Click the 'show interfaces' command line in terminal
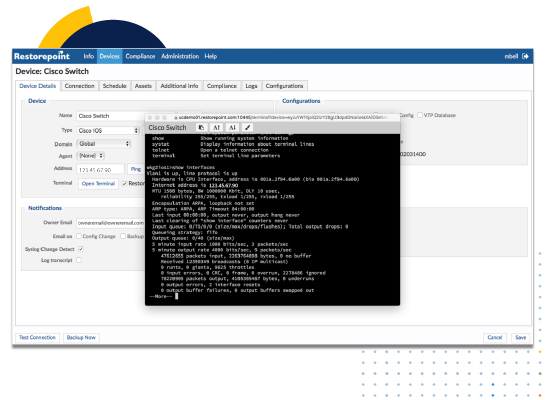547x400 pixels. tap(181, 167)
